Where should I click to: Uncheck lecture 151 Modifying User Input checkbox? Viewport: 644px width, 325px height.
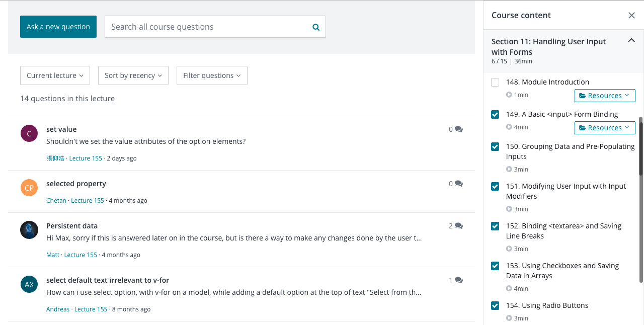tap(495, 186)
